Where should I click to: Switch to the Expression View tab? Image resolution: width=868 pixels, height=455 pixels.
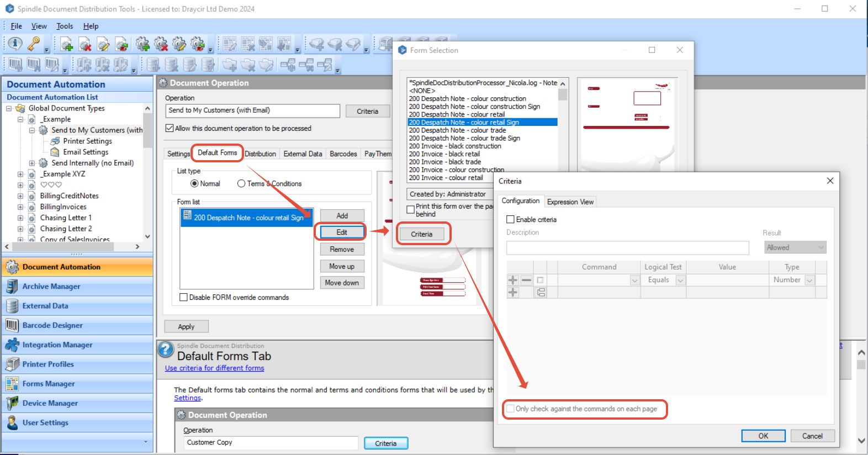point(570,202)
